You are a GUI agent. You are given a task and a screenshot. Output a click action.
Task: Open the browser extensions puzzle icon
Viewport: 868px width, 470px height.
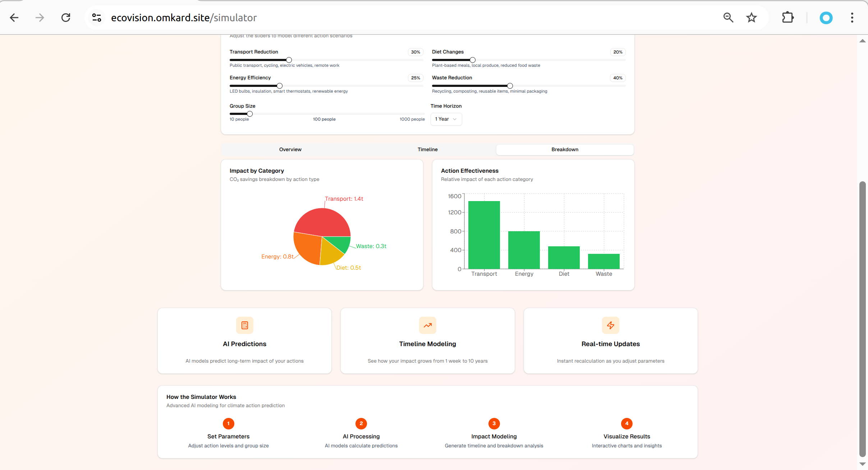point(787,18)
